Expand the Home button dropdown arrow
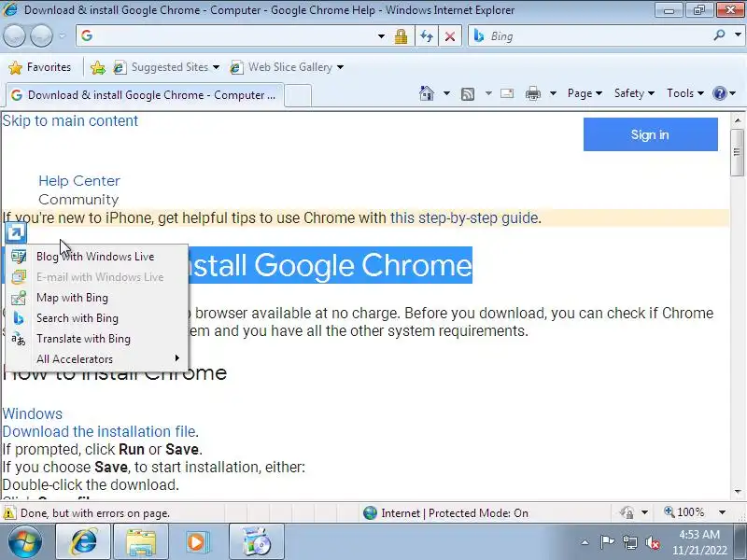Screen dimensions: 747x560 tap(446, 93)
